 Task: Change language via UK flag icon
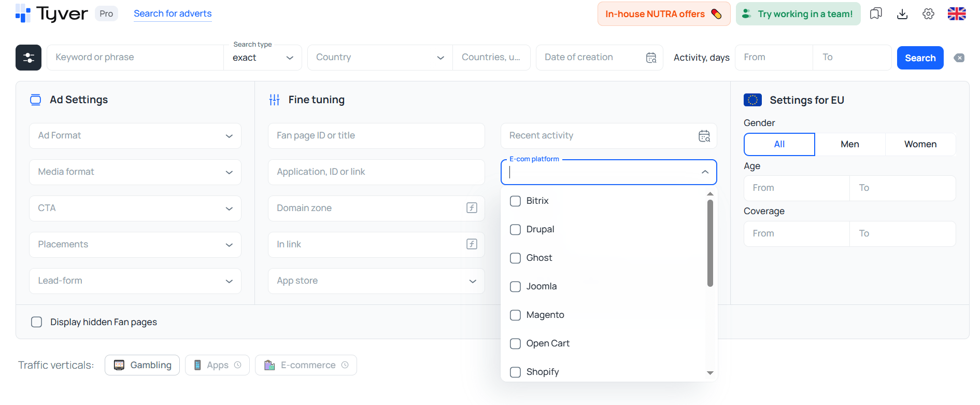pyautogui.click(x=957, y=14)
